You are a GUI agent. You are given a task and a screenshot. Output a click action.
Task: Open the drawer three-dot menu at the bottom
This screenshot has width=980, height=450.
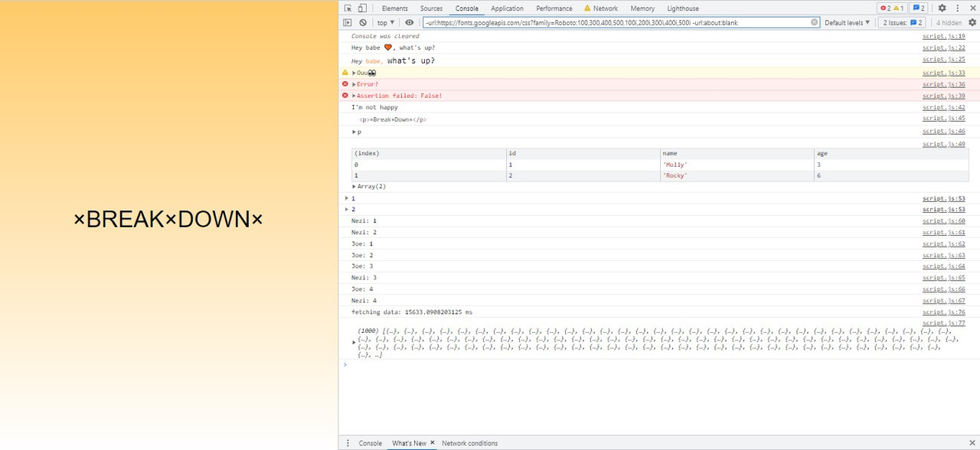[x=348, y=443]
